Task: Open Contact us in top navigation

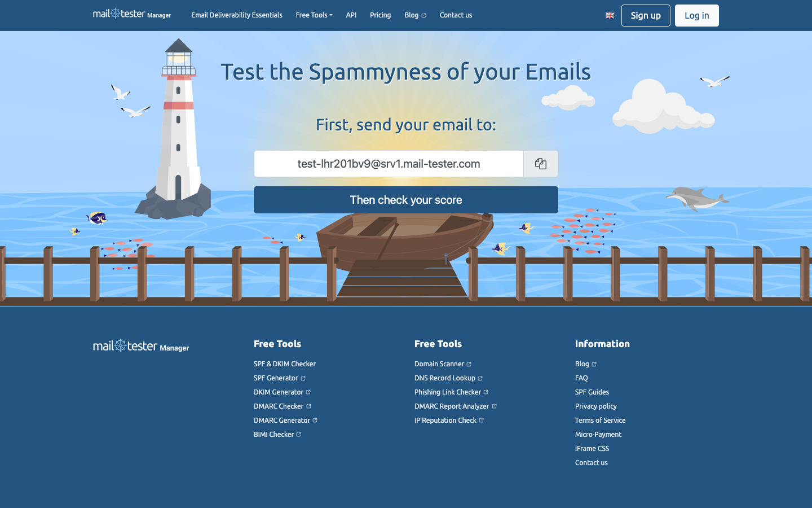Action: tap(456, 15)
